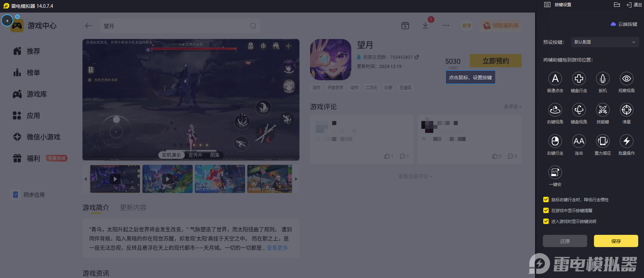Select the 键盘行走 D-pad icon
The height and width of the screenshot is (278, 644).
tap(579, 79)
